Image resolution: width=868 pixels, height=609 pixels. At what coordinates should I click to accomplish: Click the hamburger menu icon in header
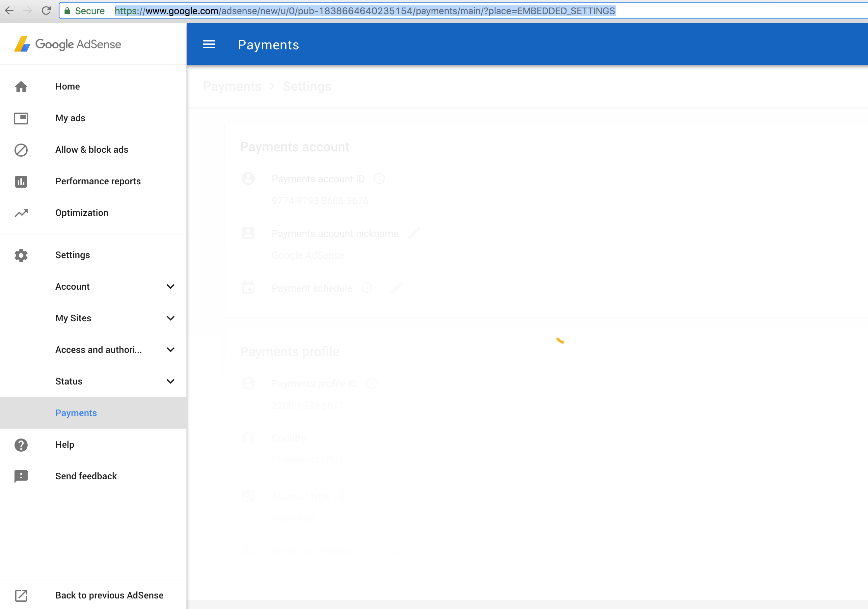208,44
